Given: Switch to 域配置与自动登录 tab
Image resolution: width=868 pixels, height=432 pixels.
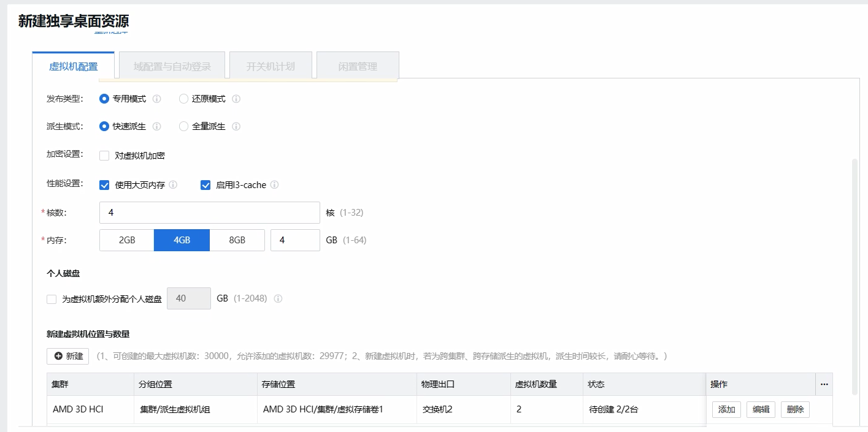Looking at the screenshot, I should 172,66.
